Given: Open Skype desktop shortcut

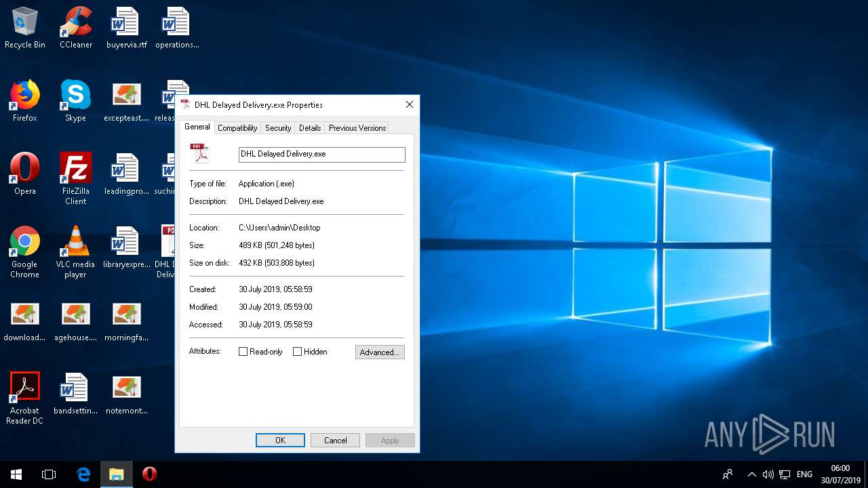Looking at the screenshot, I should tap(76, 101).
